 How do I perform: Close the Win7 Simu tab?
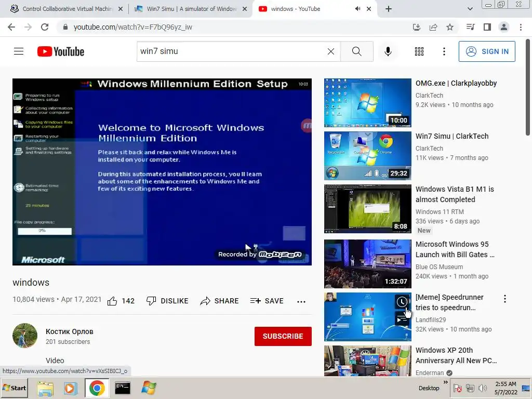pyautogui.click(x=245, y=9)
